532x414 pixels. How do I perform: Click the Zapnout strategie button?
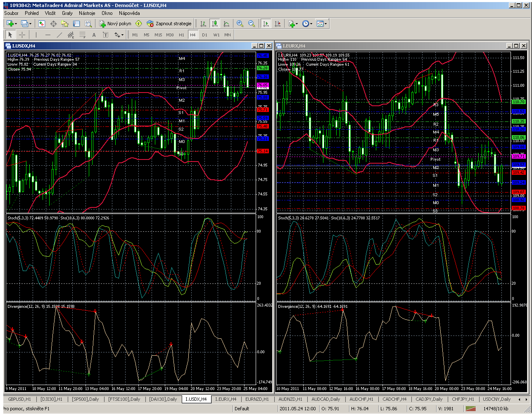pyautogui.click(x=169, y=24)
